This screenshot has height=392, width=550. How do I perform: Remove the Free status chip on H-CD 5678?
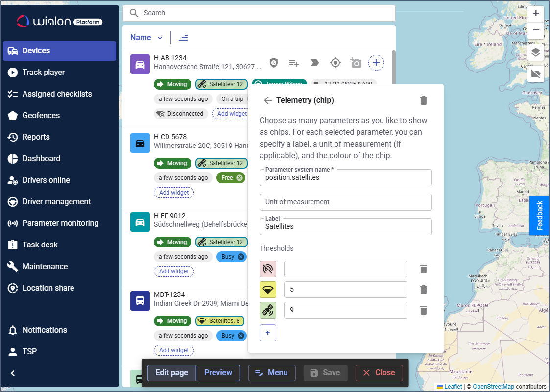[x=239, y=178]
